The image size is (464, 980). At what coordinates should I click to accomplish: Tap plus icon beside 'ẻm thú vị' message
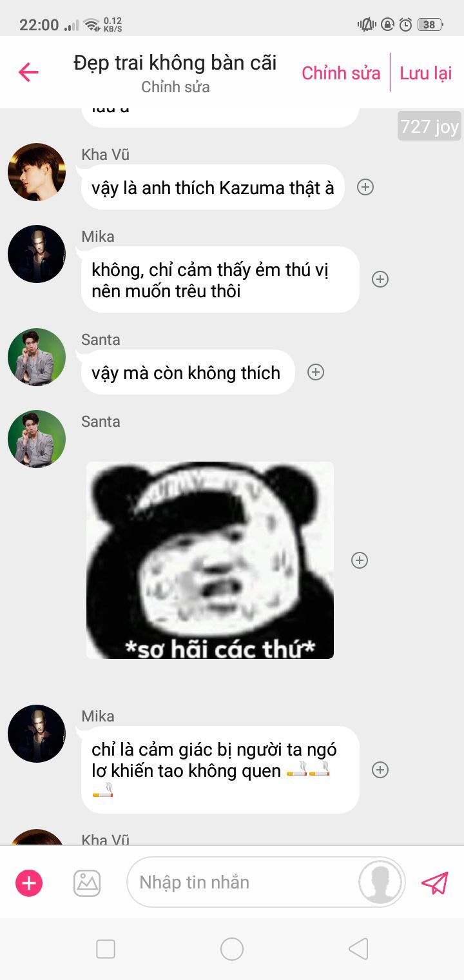(x=380, y=279)
